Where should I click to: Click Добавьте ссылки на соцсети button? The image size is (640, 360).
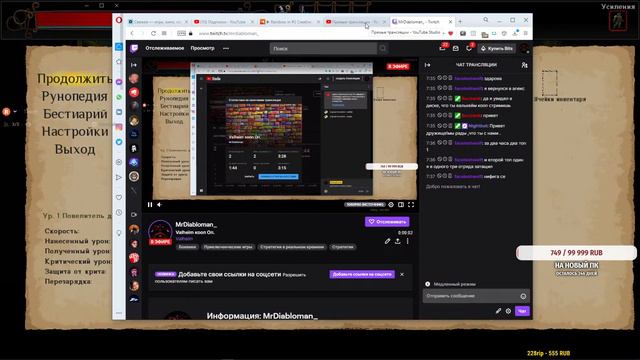[362, 274]
